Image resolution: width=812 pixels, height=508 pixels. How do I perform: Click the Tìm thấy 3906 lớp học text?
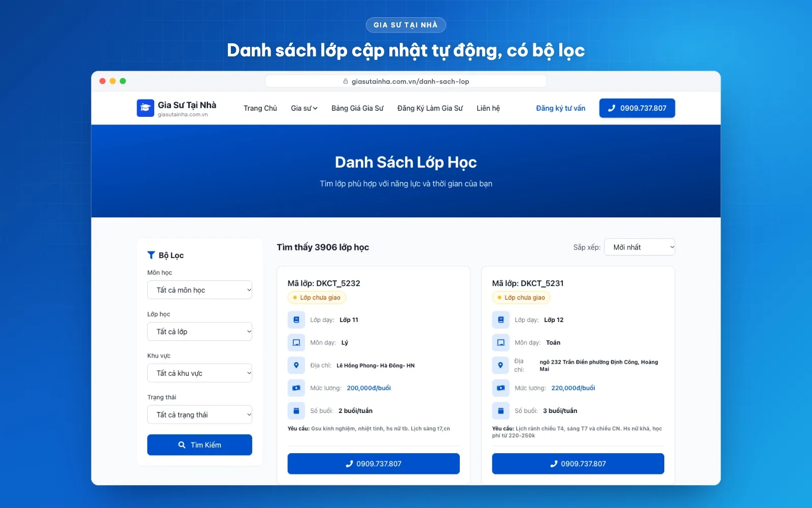coord(323,247)
